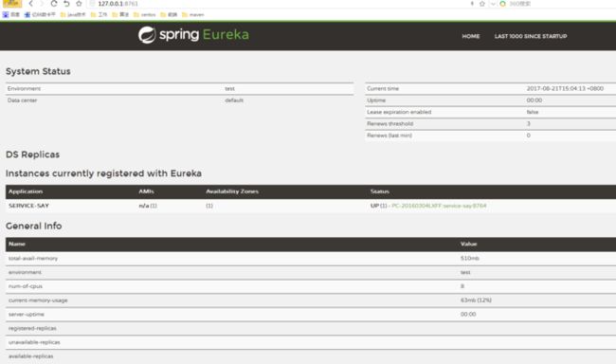This screenshot has width=616, height=364.
Task: Click the undo/restore arrow icon in the toolbar
Action: [66, 4]
